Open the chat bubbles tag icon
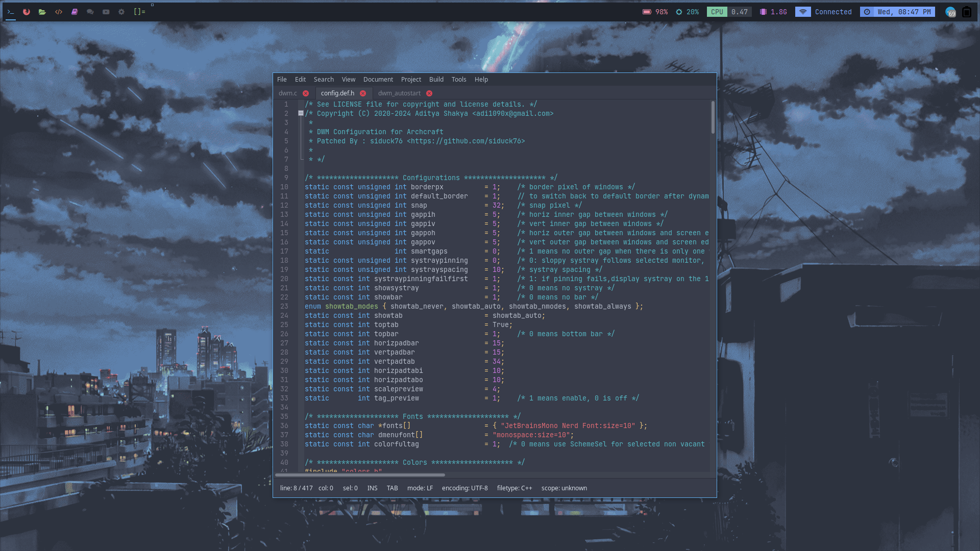Image resolution: width=980 pixels, height=551 pixels. (90, 12)
